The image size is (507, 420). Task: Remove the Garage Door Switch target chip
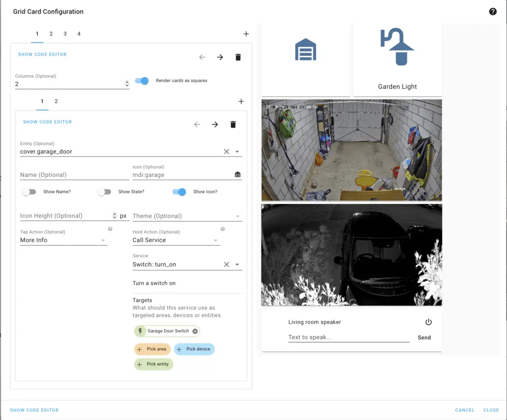(194, 331)
